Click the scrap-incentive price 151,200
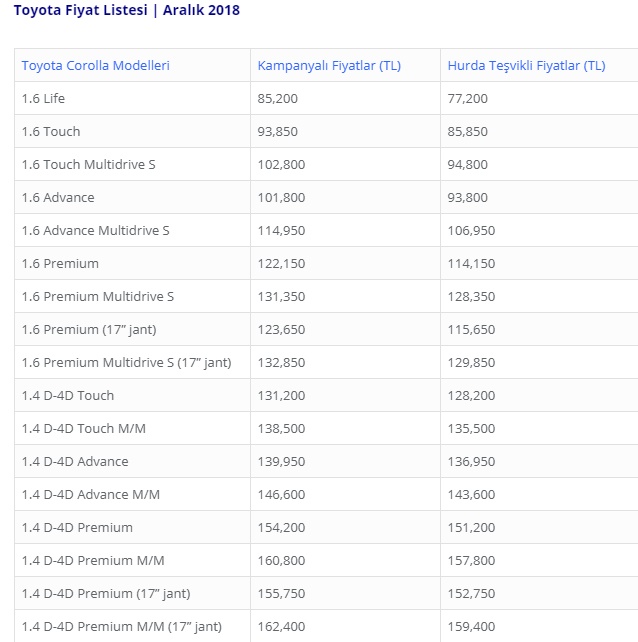 click(x=471, y=527)
